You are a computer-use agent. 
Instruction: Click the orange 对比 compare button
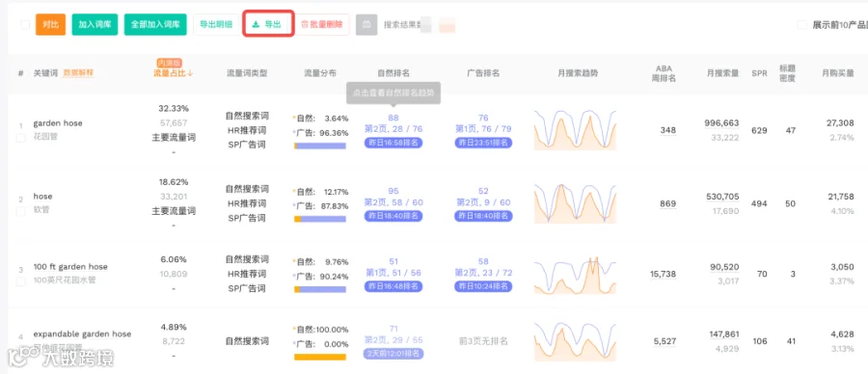coord(50,24)
